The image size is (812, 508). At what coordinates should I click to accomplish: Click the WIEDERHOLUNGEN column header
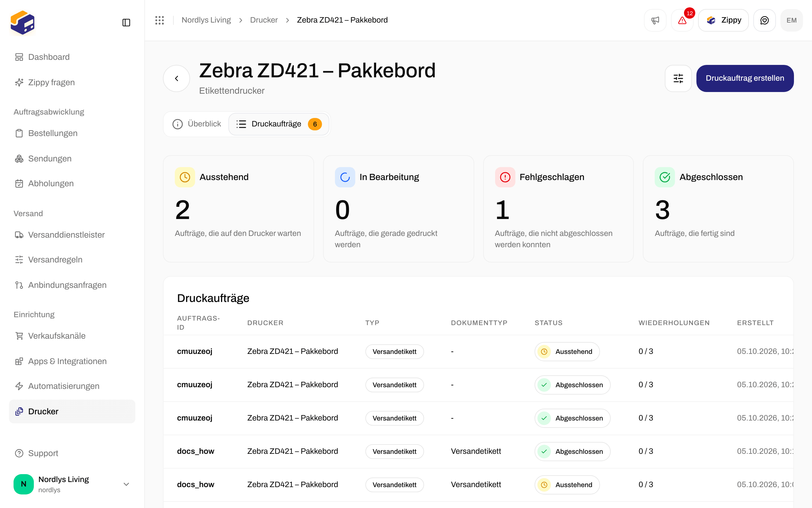[x=674, y=323]
